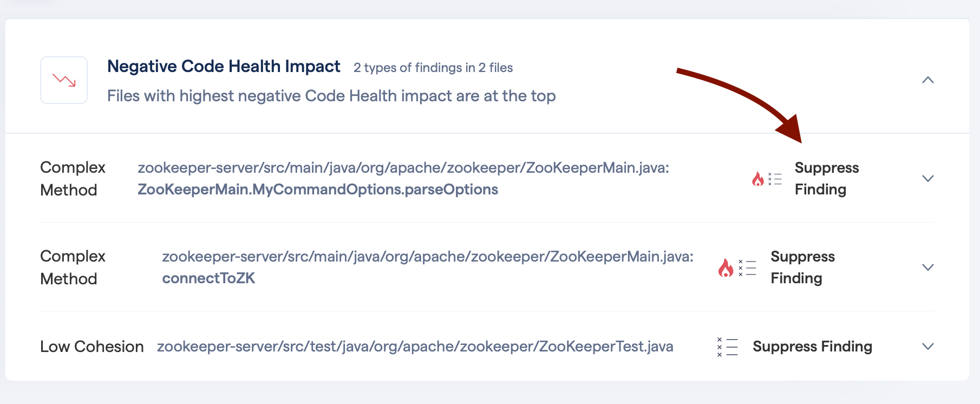Expand the Low Cohesion finding row
The height and width of the screenshot is (404, 980).
929,347
